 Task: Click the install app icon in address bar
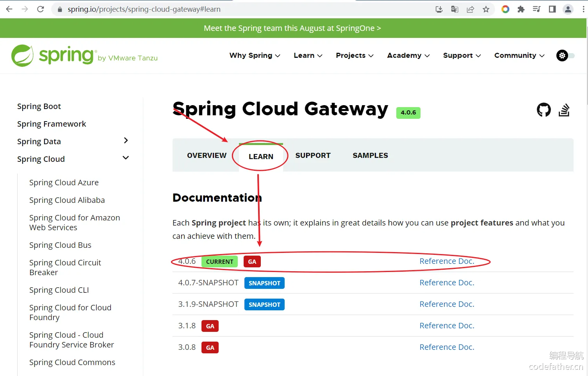pyautogui.click(x=439, y=9)
